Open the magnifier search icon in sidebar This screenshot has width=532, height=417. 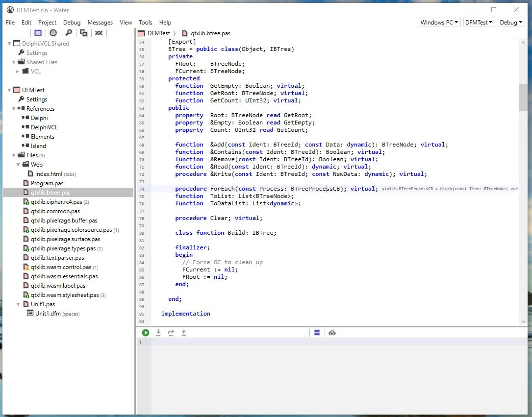(69, 33)
